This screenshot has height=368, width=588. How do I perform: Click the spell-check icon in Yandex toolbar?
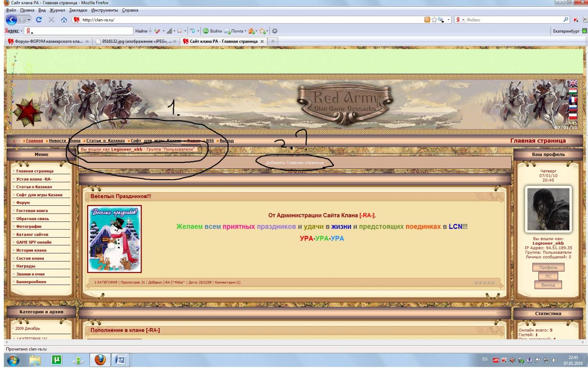(x=192, y=31)
